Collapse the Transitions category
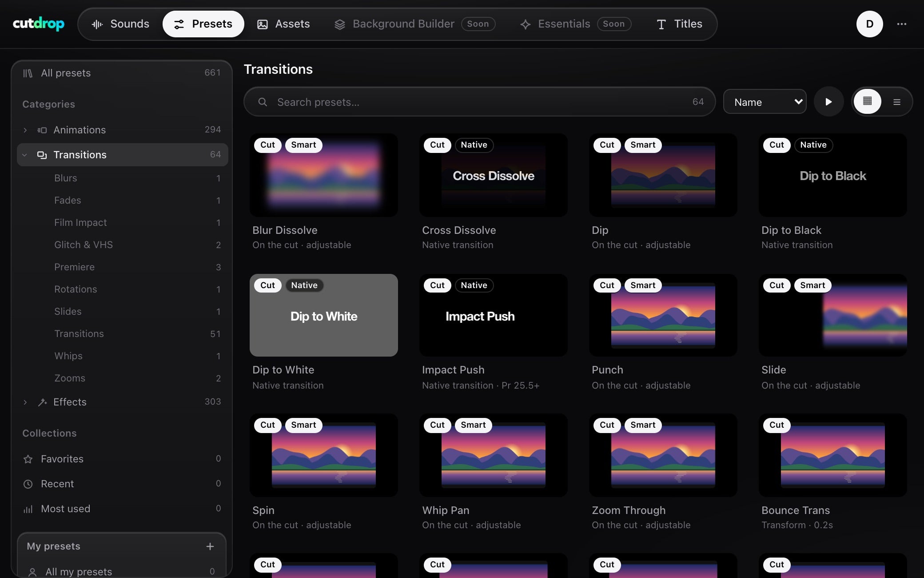The image size is (924, 578). point(25,155)
